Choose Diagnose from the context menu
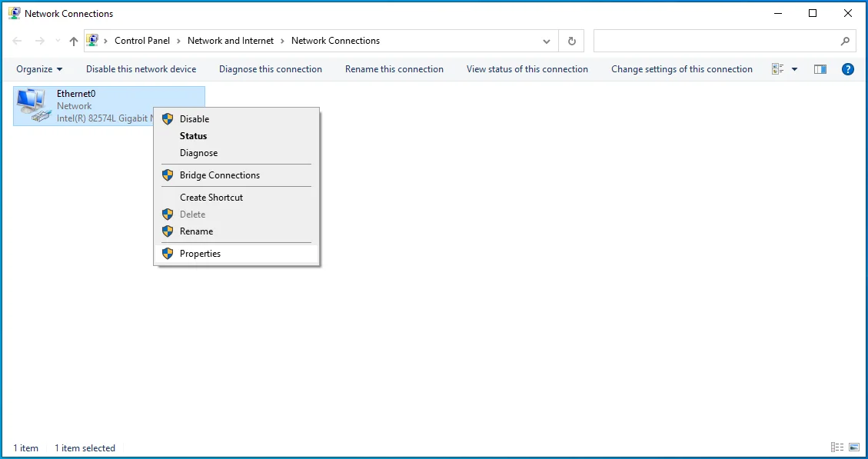Viewport: 868px width, 459px height. coord(236,153)
